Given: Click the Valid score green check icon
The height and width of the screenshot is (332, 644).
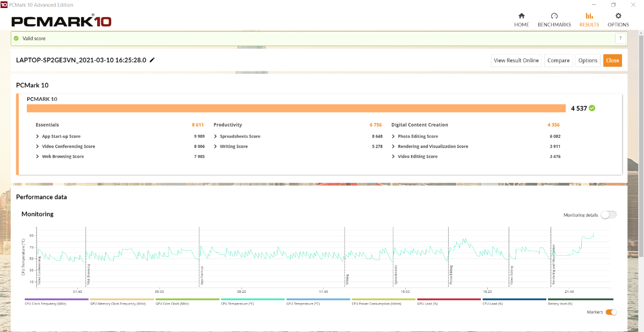Looking at the screenshot, I should click(17, 39).
